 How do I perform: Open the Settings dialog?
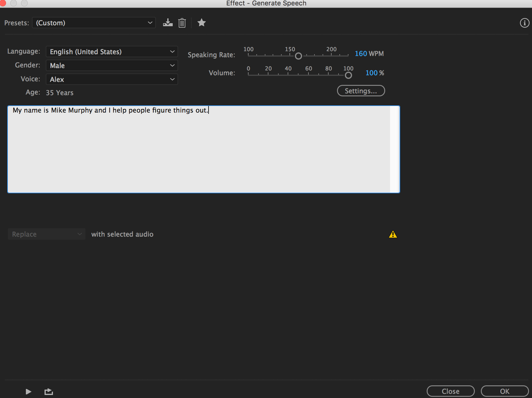pos(361,91)
